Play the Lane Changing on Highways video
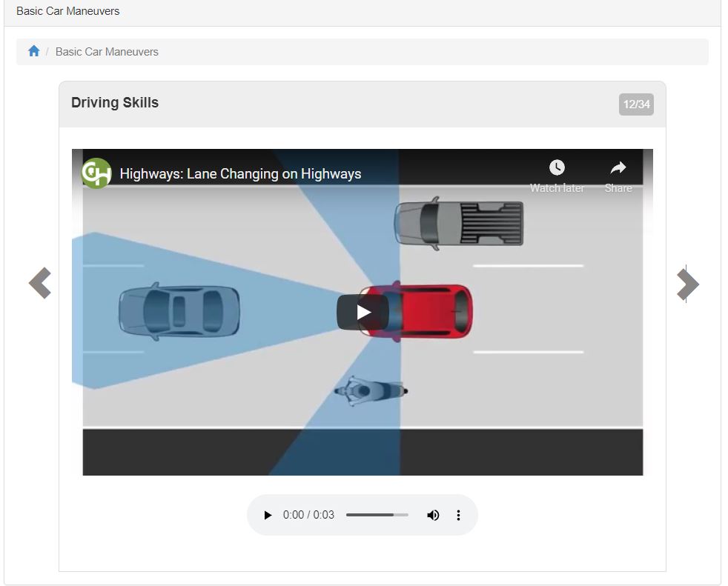The image size is (728, 586). (x=363, y=312)
